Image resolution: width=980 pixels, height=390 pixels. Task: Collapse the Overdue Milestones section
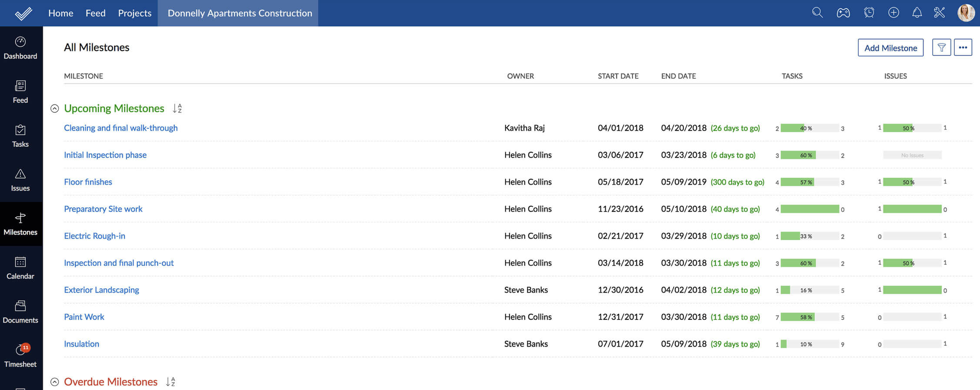54,382
